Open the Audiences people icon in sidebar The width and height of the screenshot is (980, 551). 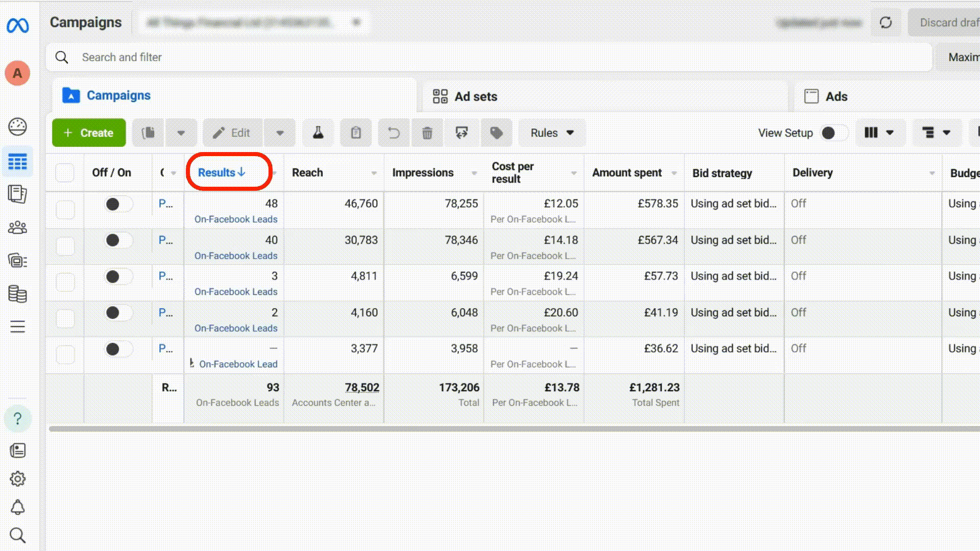(x=17, y=228)
